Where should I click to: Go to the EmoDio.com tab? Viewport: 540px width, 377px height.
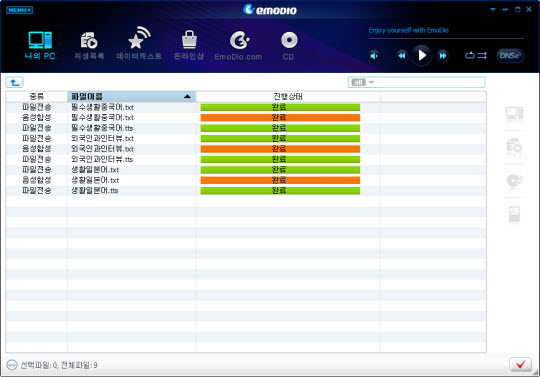[238, 46]
